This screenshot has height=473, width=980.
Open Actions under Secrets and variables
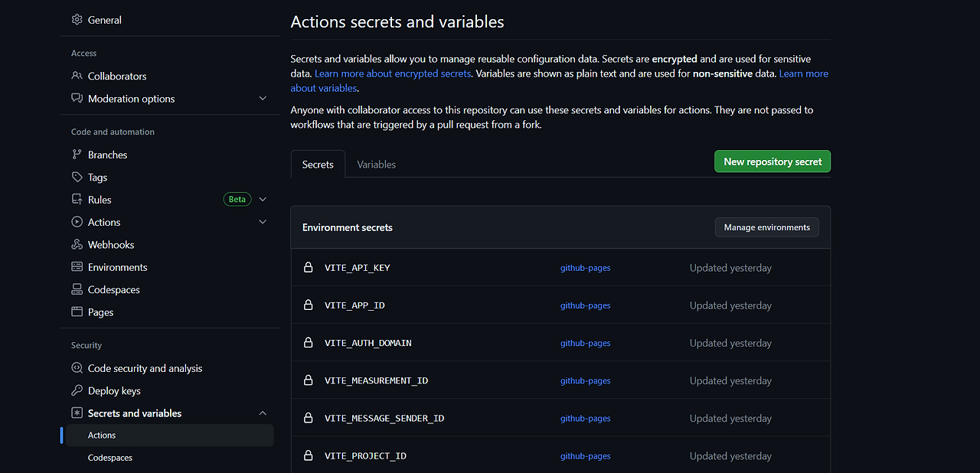tap(170, 435)
